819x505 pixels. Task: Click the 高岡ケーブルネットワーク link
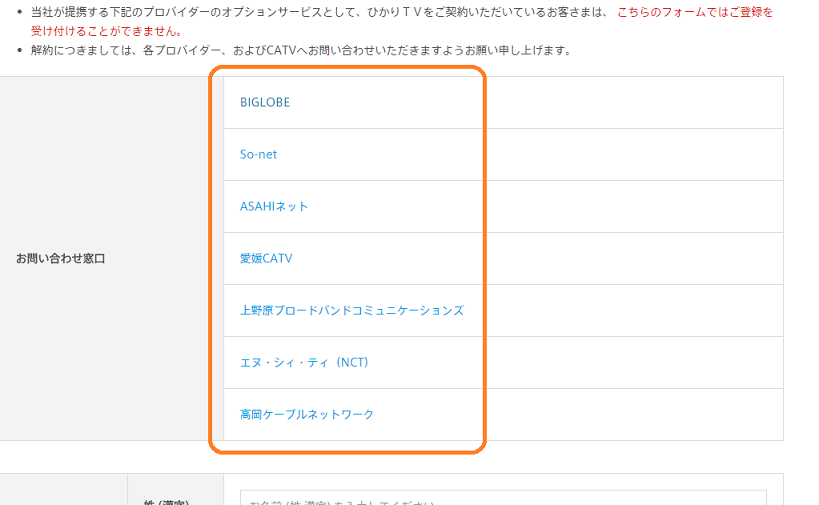[307, 415]
